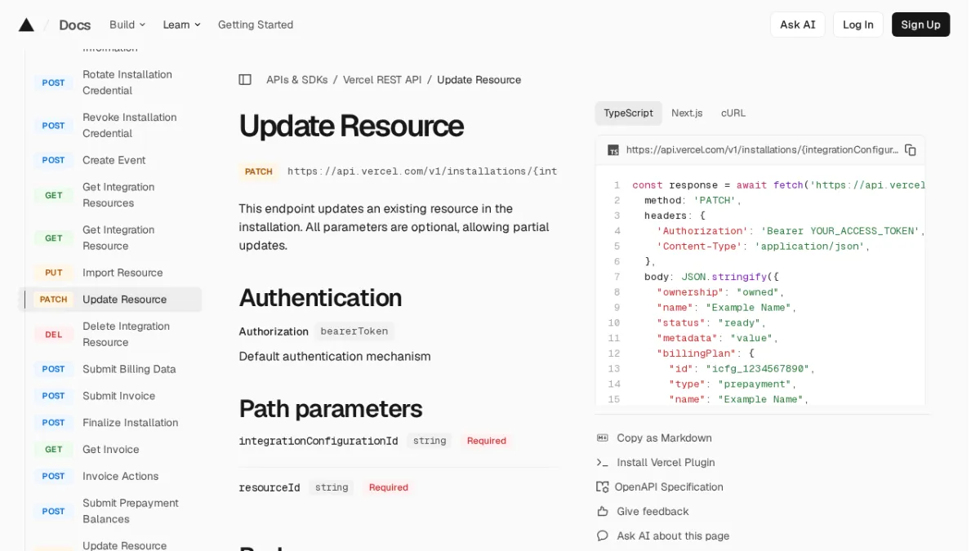
Task: Copy the endpoint URL with copy icon
Action: pos(910,150)
